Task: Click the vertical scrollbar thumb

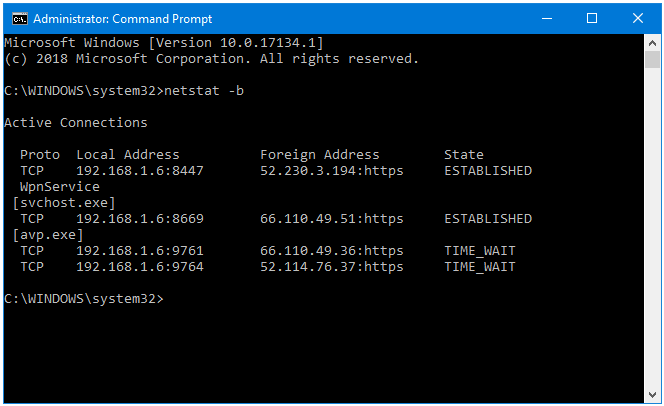Action: (652, 60)
